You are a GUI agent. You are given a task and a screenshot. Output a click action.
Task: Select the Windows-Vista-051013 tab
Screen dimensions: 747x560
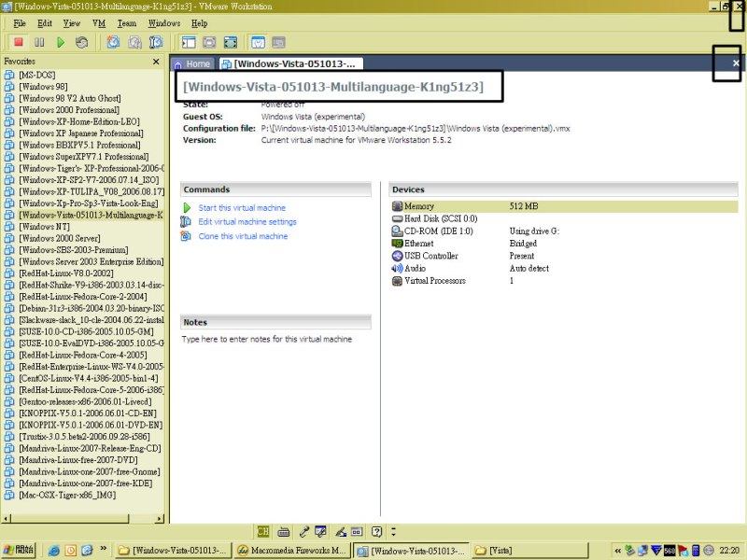pyautogui.click(x=290, y=63)
